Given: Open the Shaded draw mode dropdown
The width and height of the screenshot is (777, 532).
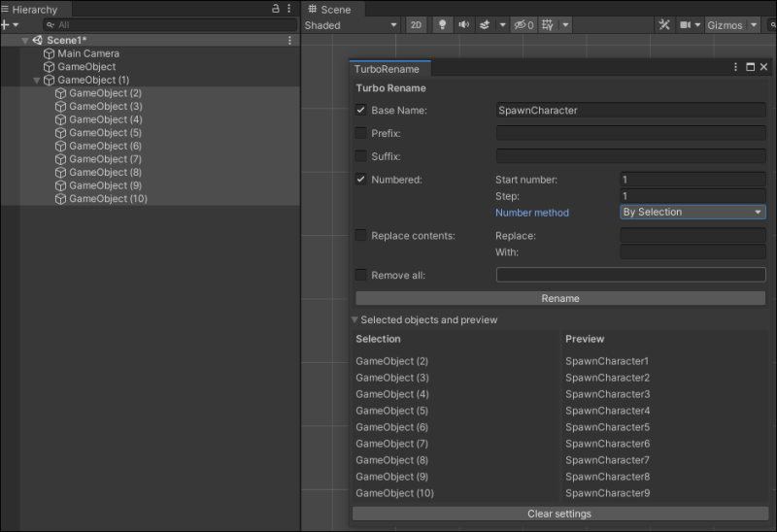Looking at the screenshot, I should point(351,25).
